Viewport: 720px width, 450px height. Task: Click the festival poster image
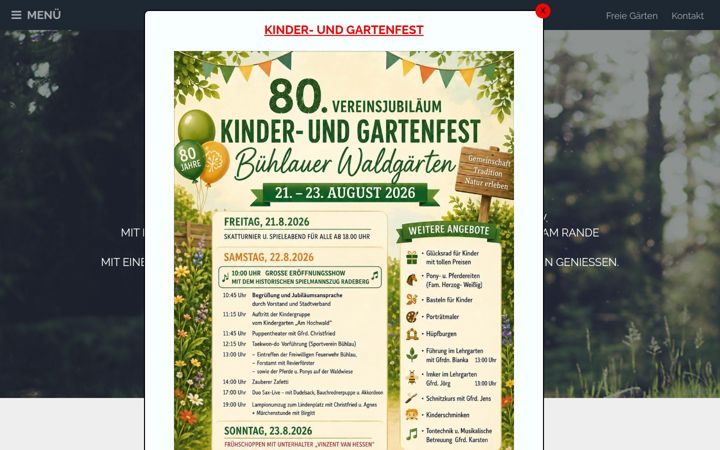tap(344, 250)
